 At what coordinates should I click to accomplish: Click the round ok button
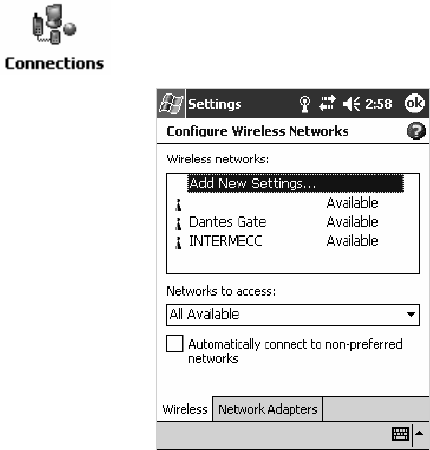click(415, 103)
